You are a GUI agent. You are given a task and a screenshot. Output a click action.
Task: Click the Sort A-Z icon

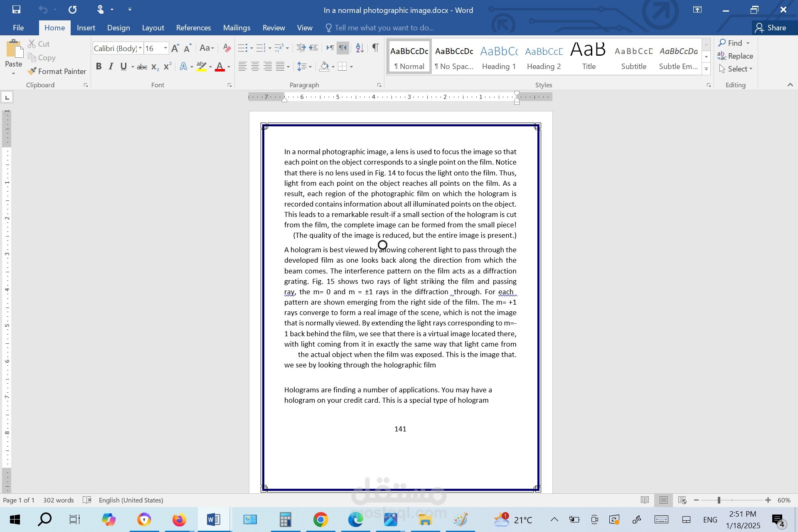(360, 48)
